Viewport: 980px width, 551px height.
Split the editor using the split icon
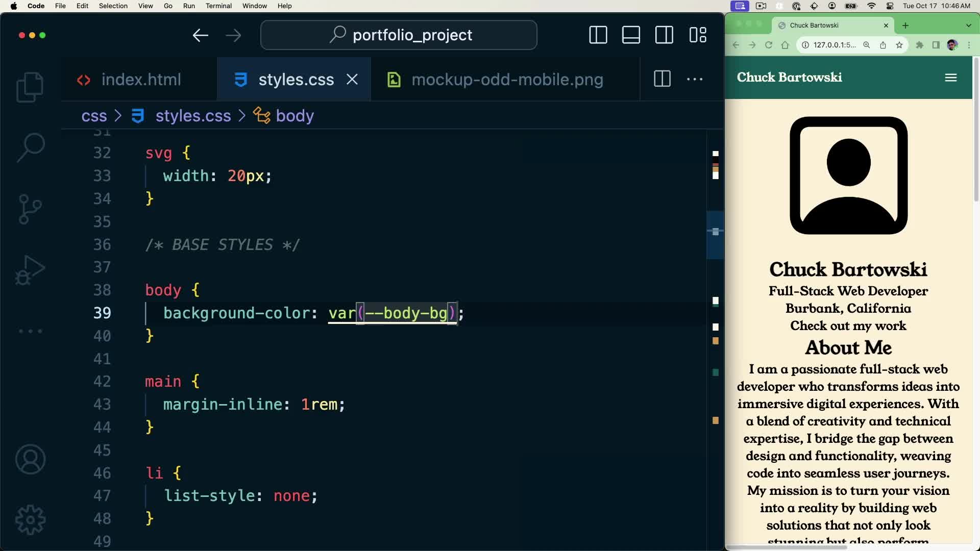(661, 79)
